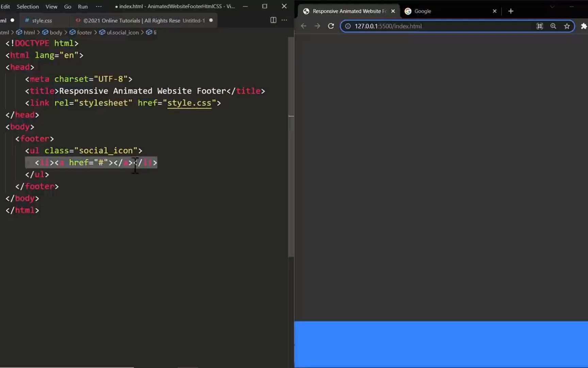Click the html lang="en" line
The height and width of the screenshot is (368, 588).
pos(45,55)
